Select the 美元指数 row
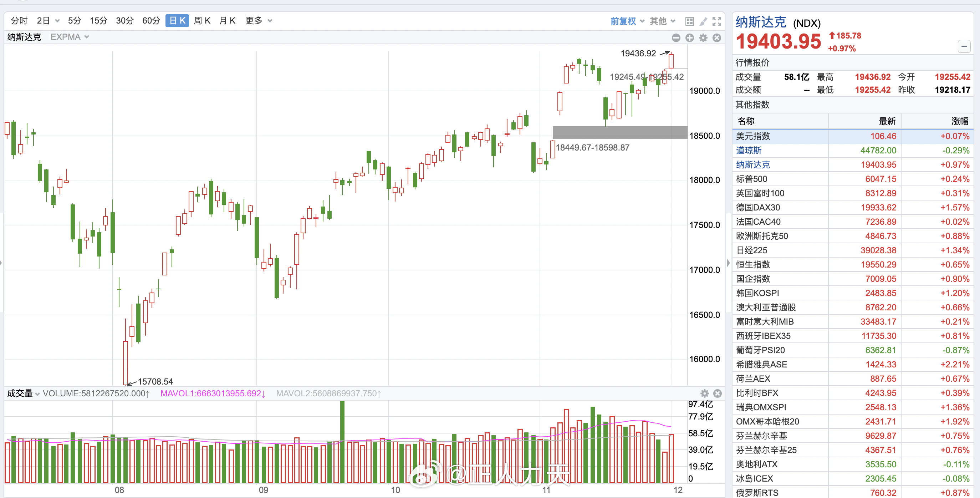Viewport: 980px width, 498px height. 853,136
